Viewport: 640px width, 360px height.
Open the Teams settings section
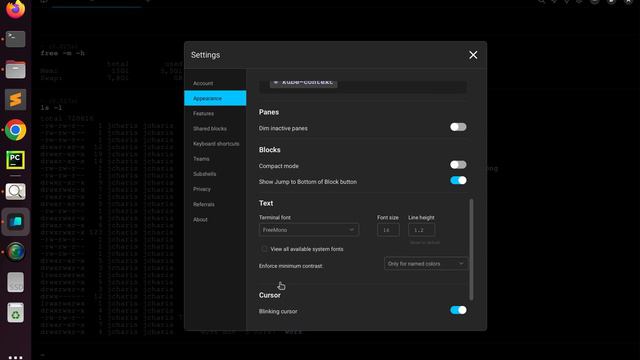point(201,159)
